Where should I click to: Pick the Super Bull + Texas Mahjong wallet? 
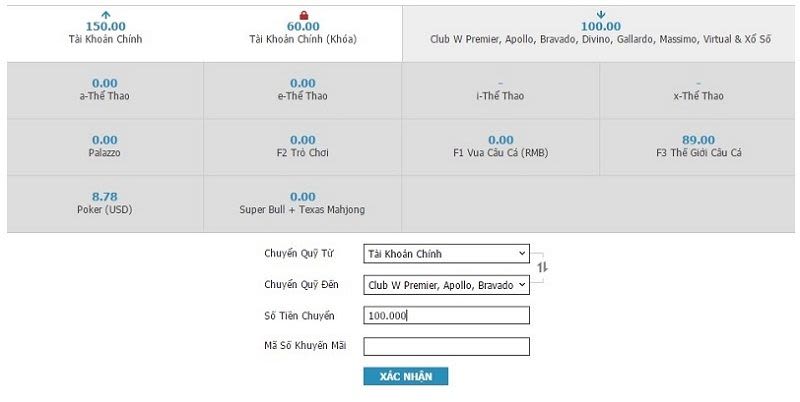coord(303,204)
